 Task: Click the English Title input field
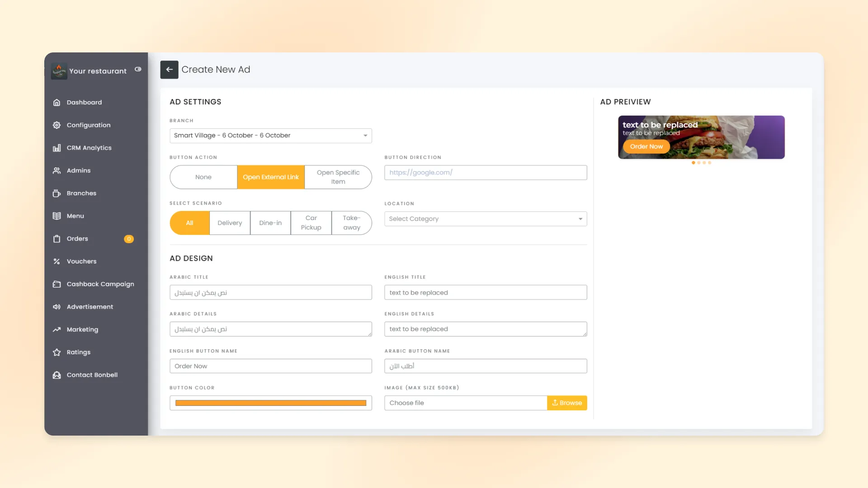pos(486,293)
